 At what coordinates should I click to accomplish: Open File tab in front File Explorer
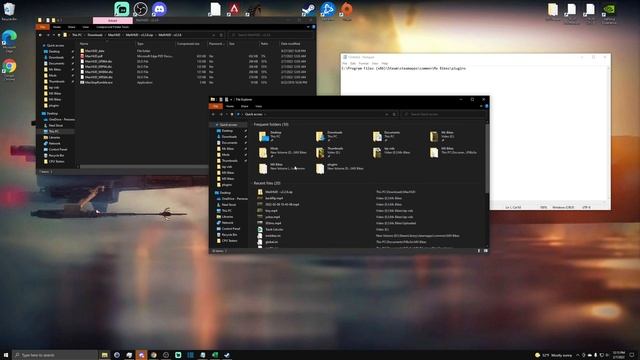[x=216, y=106]
